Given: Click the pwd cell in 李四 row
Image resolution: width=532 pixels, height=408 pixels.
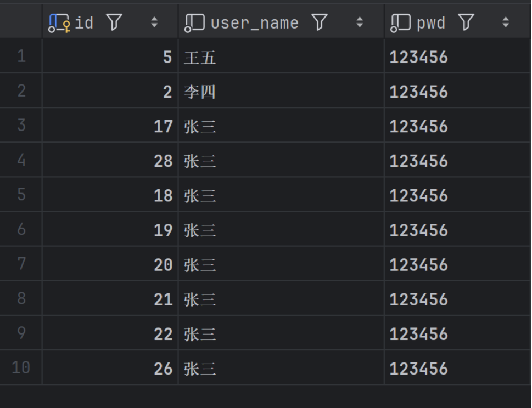Looking at the screenshot, I should click(458, 91).
